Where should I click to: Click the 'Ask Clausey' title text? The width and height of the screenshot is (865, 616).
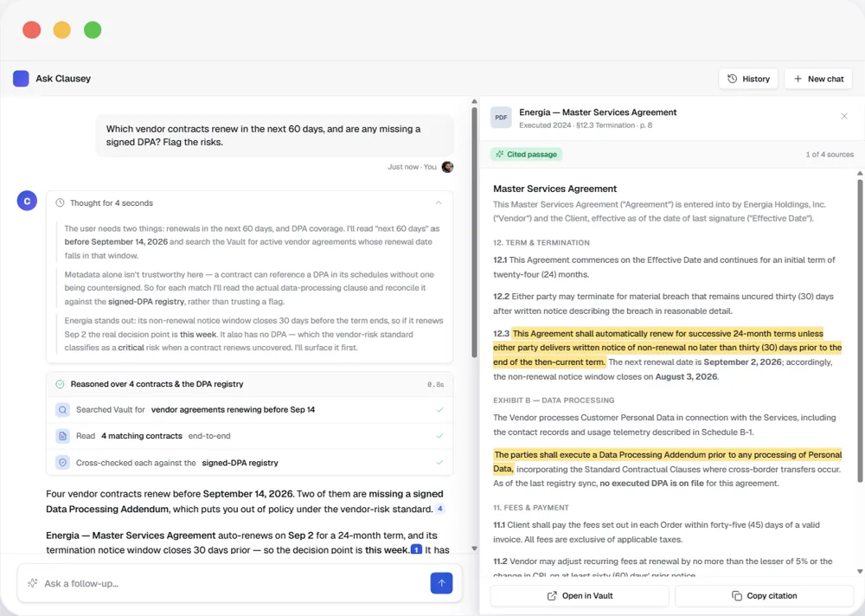pos(63,79)
